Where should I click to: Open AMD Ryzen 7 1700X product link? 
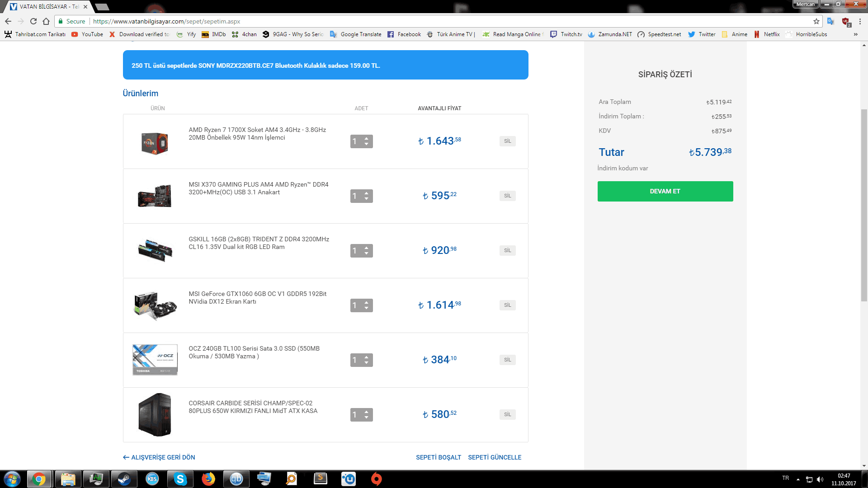[x=257, y=134]
